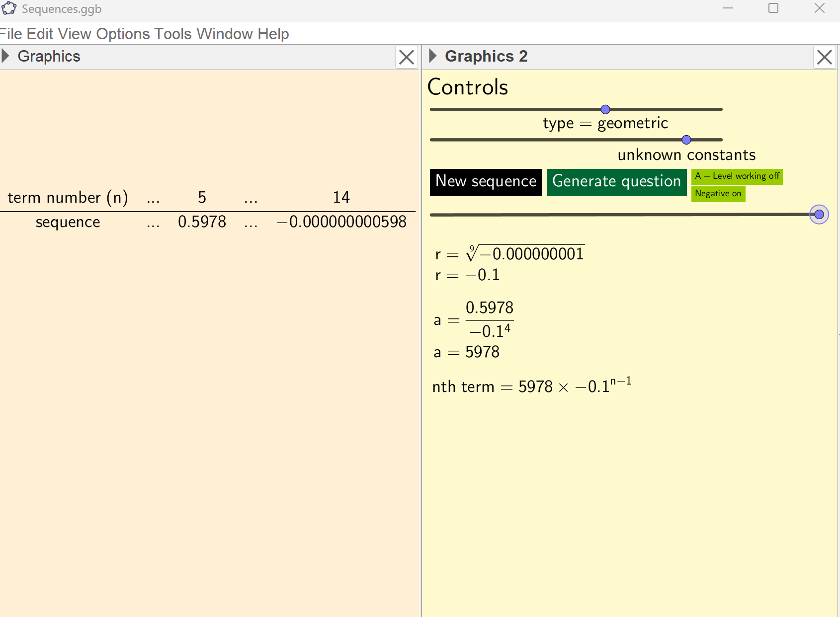Close the Graphics panel
Image resolution: width=840 pixels, height=617 pixels.
407,57
